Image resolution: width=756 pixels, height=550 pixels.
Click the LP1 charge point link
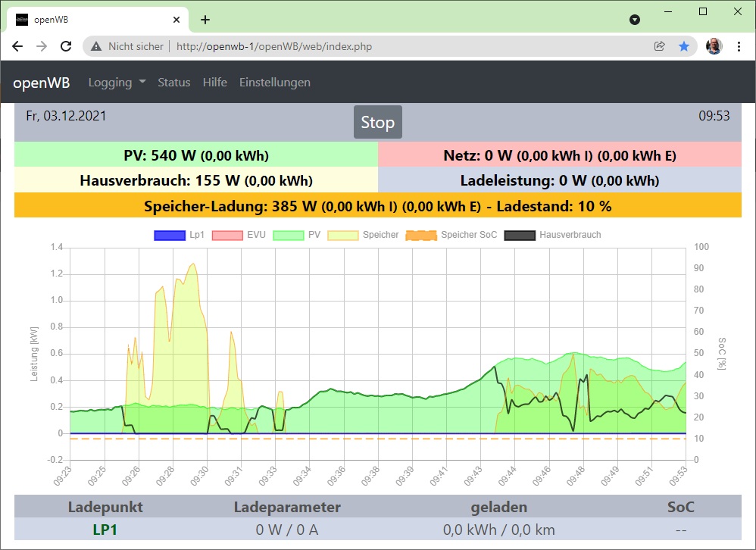click(105, 530)
